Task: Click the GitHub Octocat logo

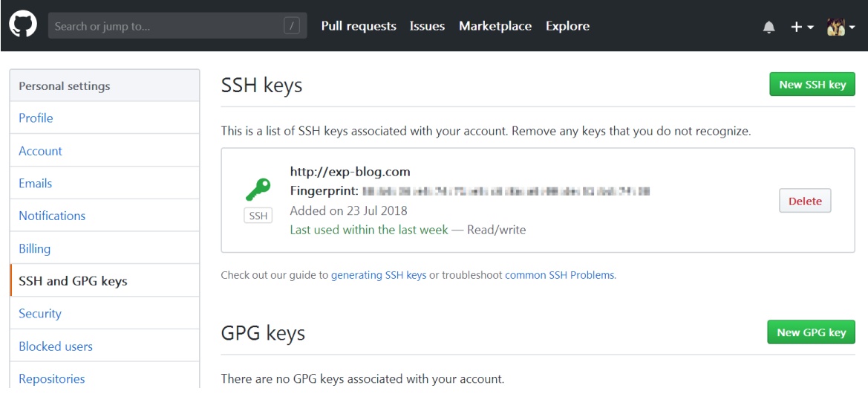Action: click(x=23, y=25)
